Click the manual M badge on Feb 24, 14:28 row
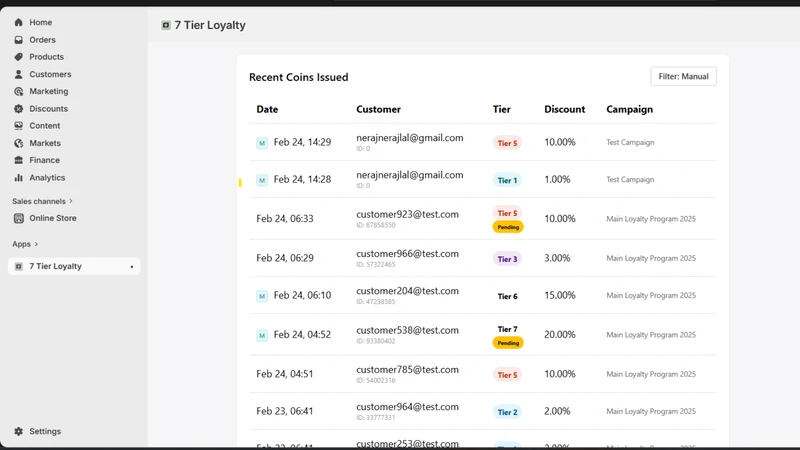The height and width of the screenshot is (450, 800). 262,180
